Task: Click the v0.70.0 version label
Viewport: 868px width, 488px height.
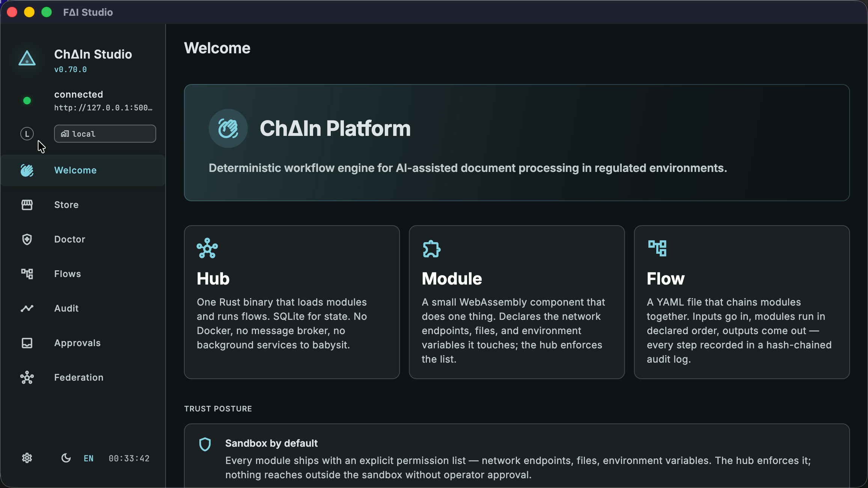Action: (71, 70)
